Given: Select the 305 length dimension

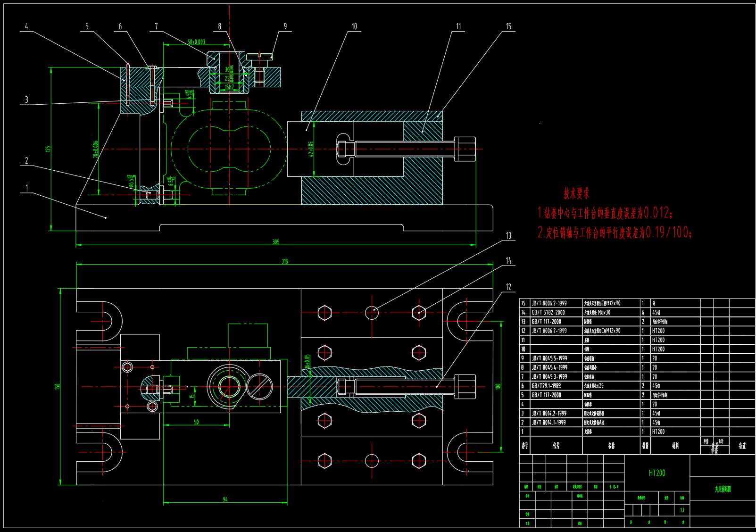Looking at the screenshot, I should click(275, 242).
